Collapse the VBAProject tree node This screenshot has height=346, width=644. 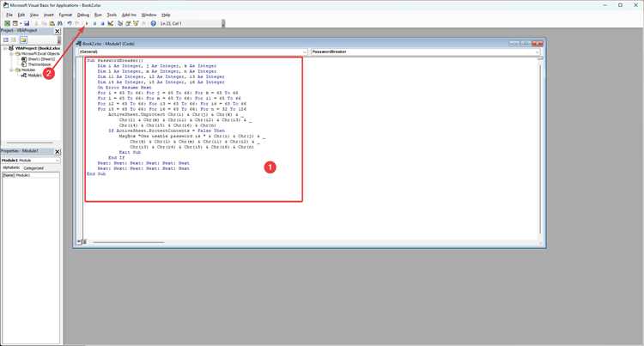pyautogui.click(x=5, y=48)
